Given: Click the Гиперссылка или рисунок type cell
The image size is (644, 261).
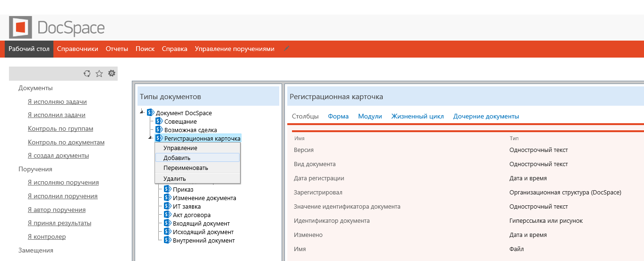Looking at the screenshot, I should pos(546,221).
